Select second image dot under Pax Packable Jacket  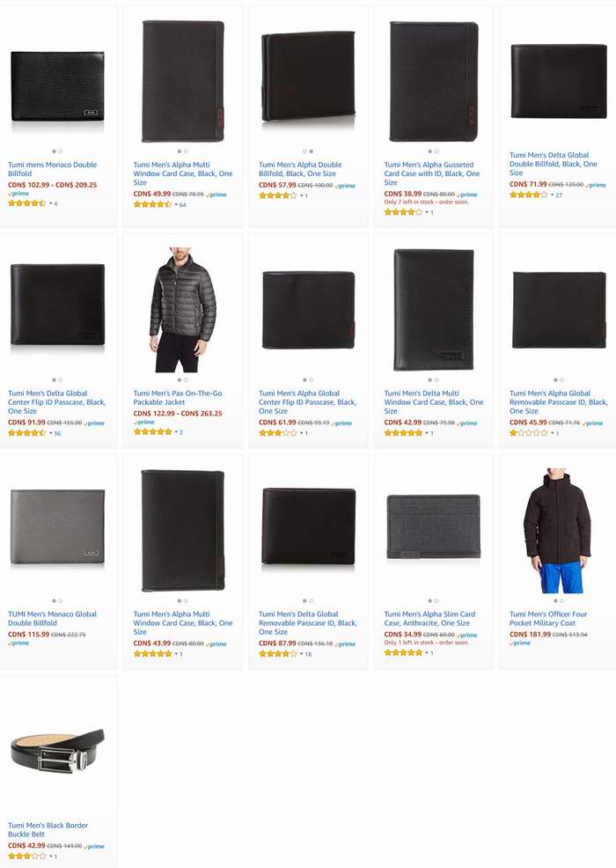point(186,379)
